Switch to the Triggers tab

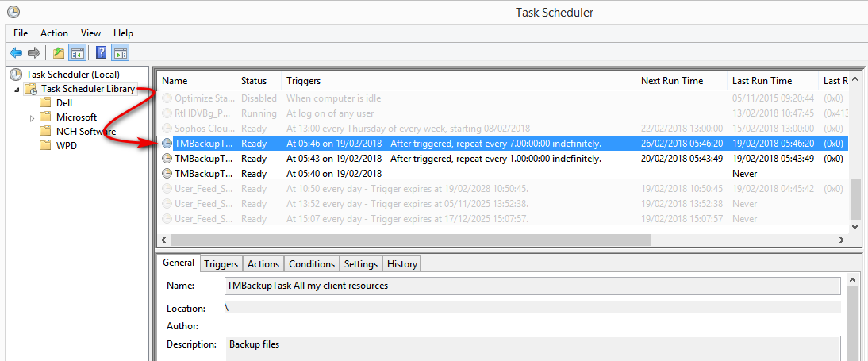pos(221,264)
